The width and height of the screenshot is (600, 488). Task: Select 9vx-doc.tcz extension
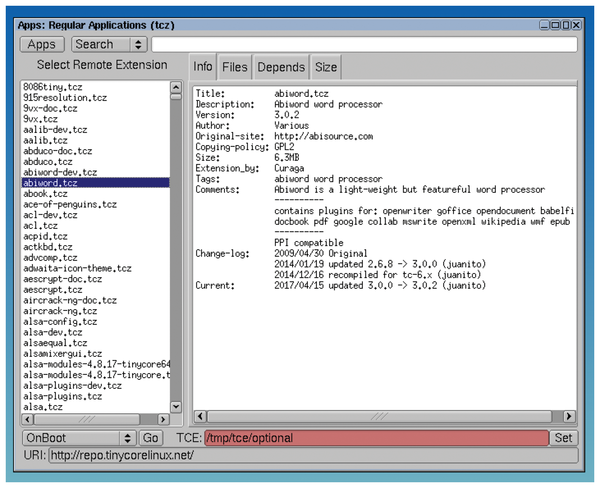pos(95,108)
